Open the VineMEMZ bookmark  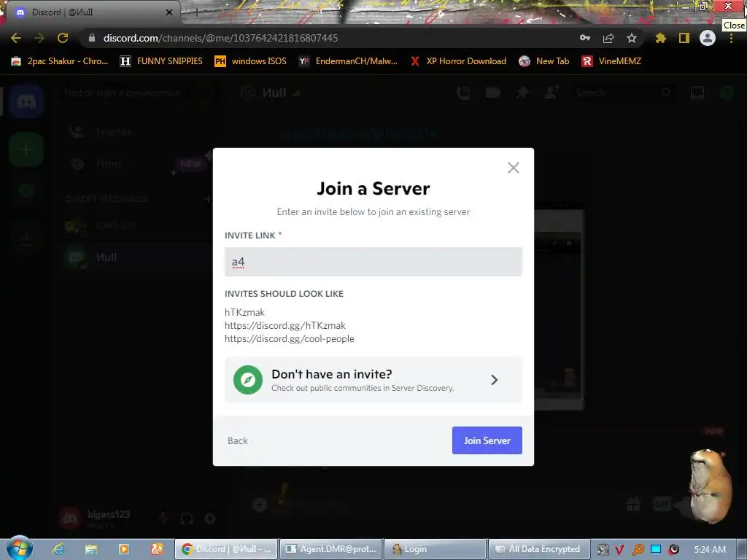point(611,61)
